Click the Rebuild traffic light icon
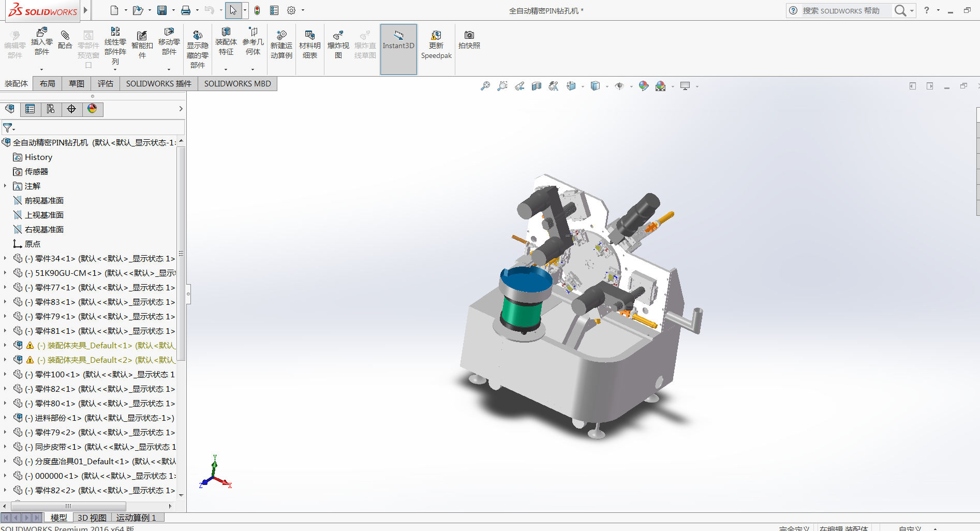The height and width of the screenshot is (531, 980). [x=257, y=10]
